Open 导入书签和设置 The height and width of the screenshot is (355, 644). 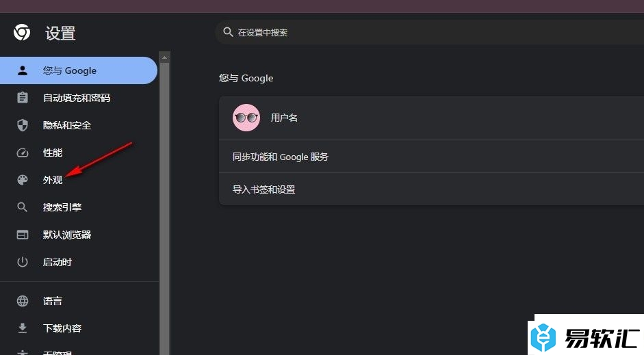431,189
